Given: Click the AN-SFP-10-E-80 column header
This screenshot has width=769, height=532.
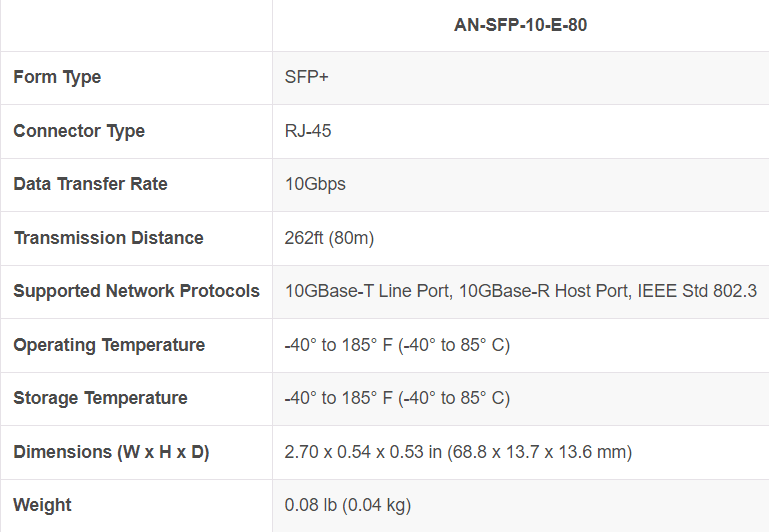Looking at the screenshot, I should [x=520, y=25].
